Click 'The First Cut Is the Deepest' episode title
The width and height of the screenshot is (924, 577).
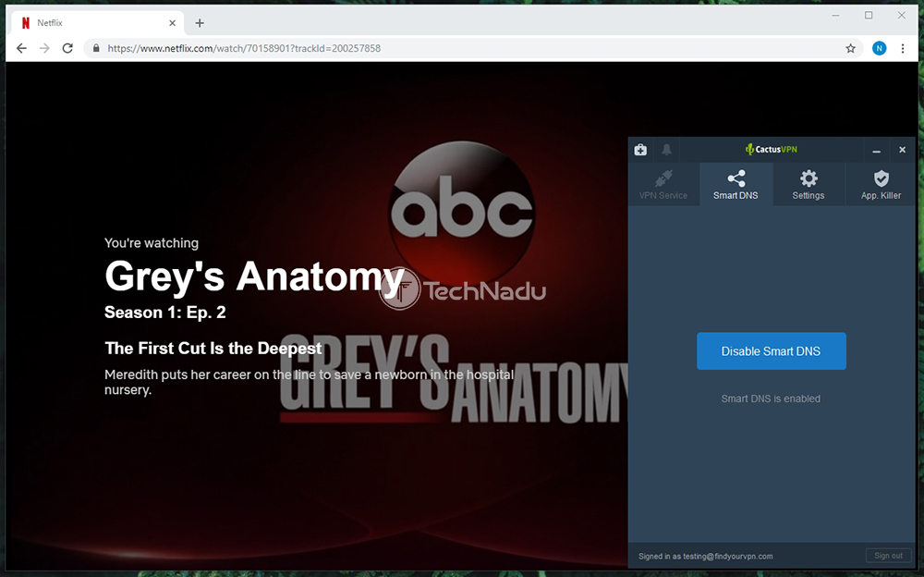tap(213, 348)
